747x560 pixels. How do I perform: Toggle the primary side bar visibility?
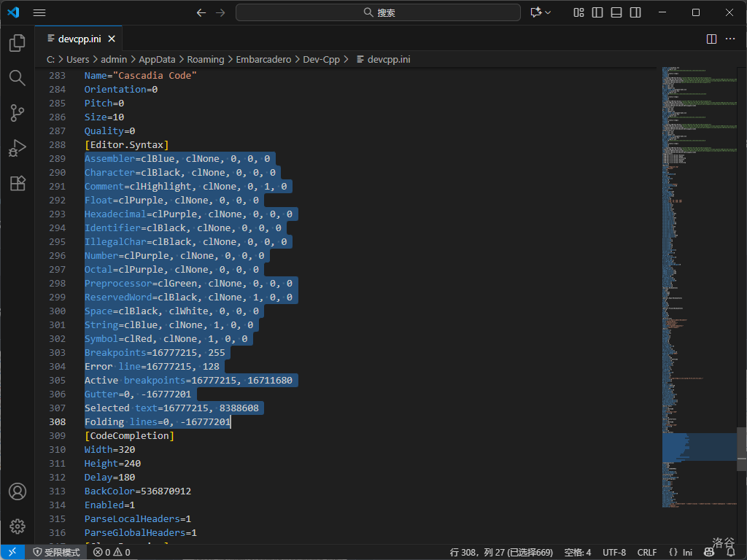[x=597, y=12]
